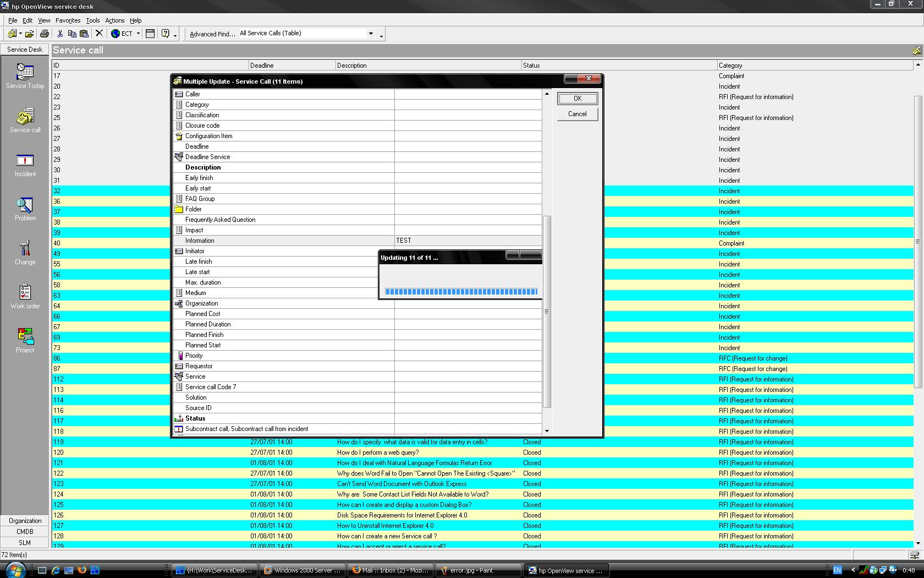924x578 pixels.
Task: Select service call row 17
Action: click(x=483, y=76)
